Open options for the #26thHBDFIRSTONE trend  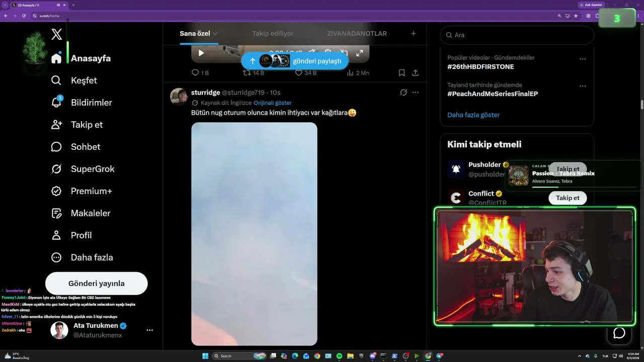tap(583, 59)
